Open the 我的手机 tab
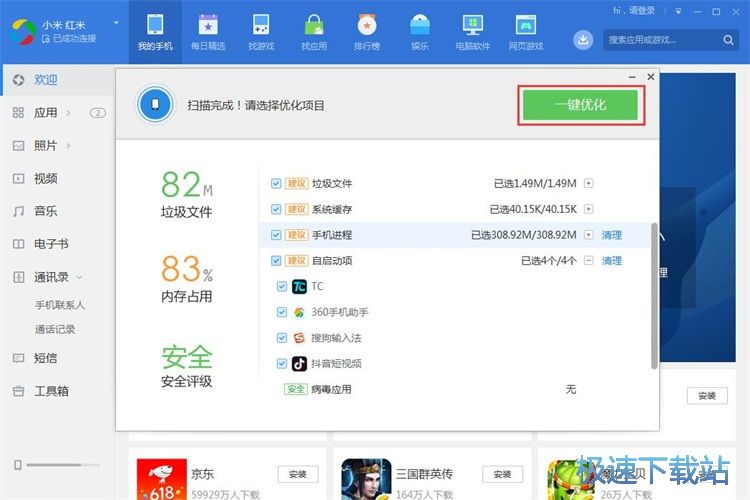Screen dimensions: 750x500 [155, 32]
